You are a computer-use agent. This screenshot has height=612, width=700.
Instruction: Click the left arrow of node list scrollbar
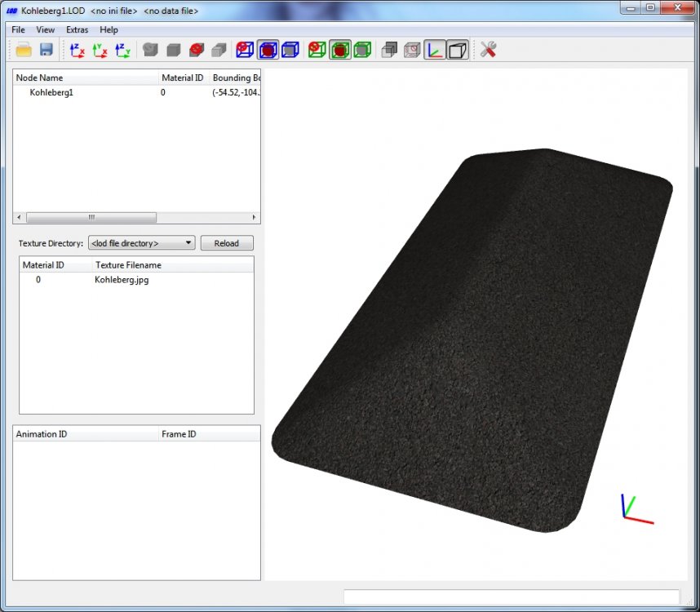(x=19, y=217)
